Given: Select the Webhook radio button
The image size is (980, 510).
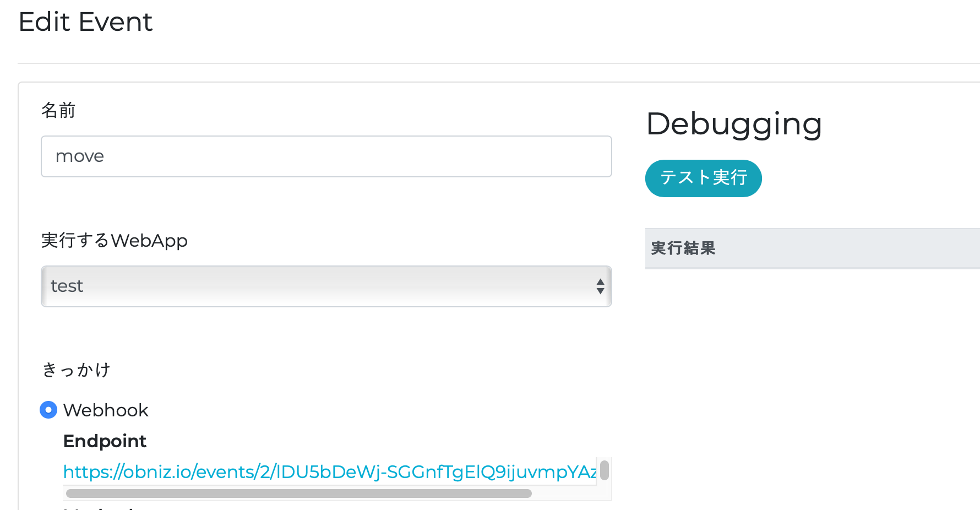Looking at the screenshot, I should pyautogui.click(x=48, y=410).
